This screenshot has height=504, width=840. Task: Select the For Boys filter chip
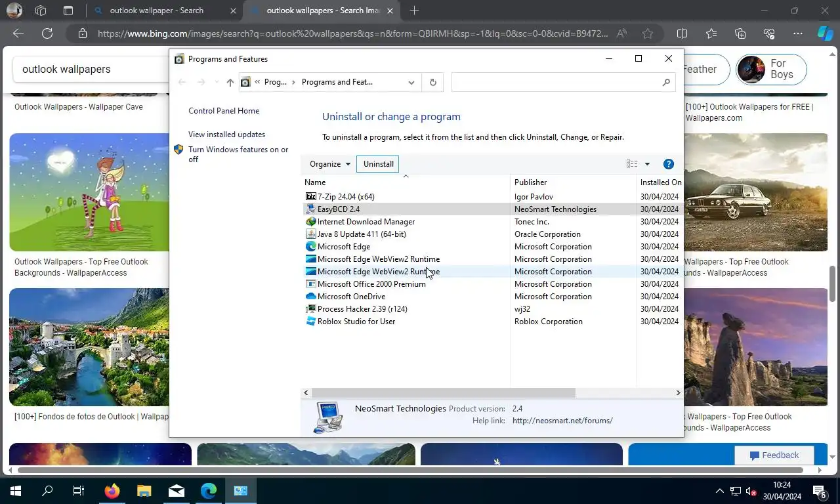click(x=771, y=69)
